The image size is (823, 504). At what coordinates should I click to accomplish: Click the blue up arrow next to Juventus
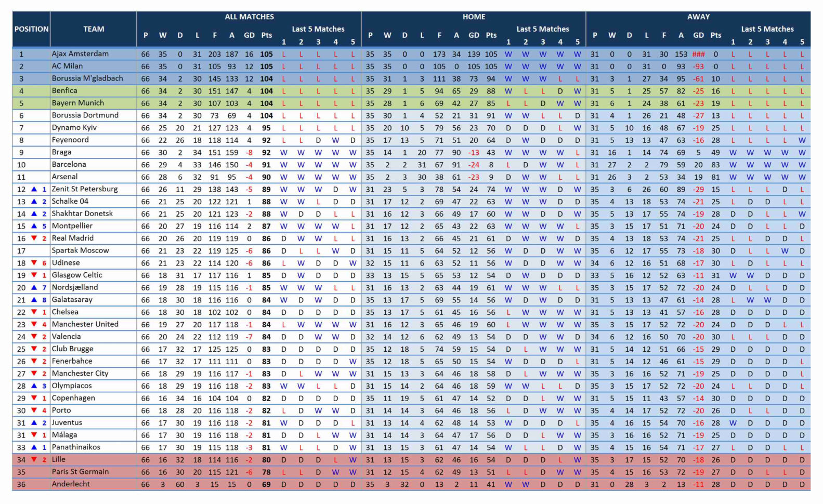click(x=34, y=423)
